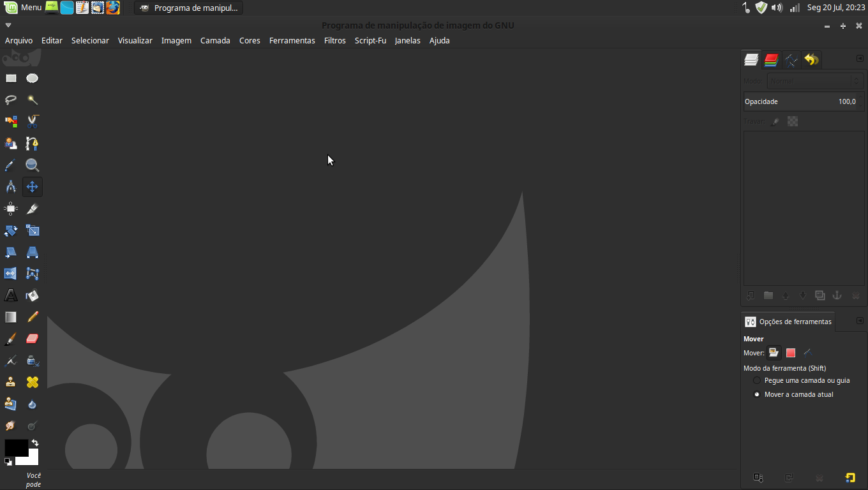
Task: Choose the Shear tool
Action: click(x=11, y=252)
